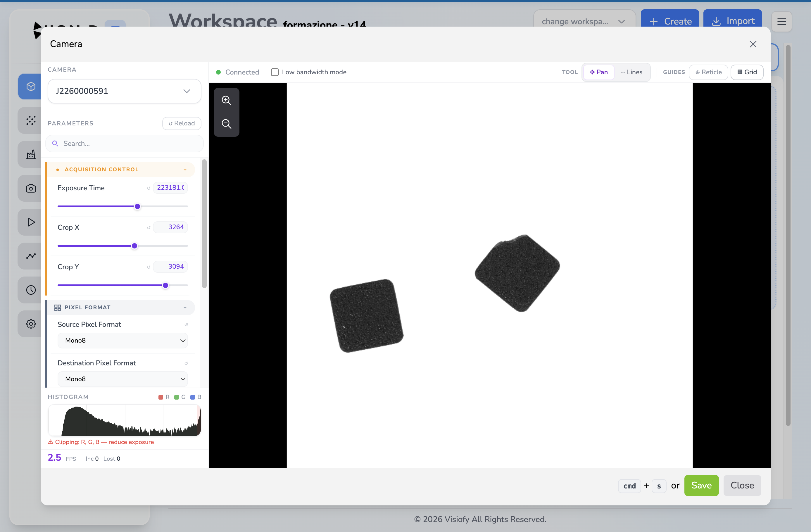Image resolution: width=811 pixels, height=532 pixels.
Task: Reset Source Pixel Format value icon
Action: tap(186, 325)
